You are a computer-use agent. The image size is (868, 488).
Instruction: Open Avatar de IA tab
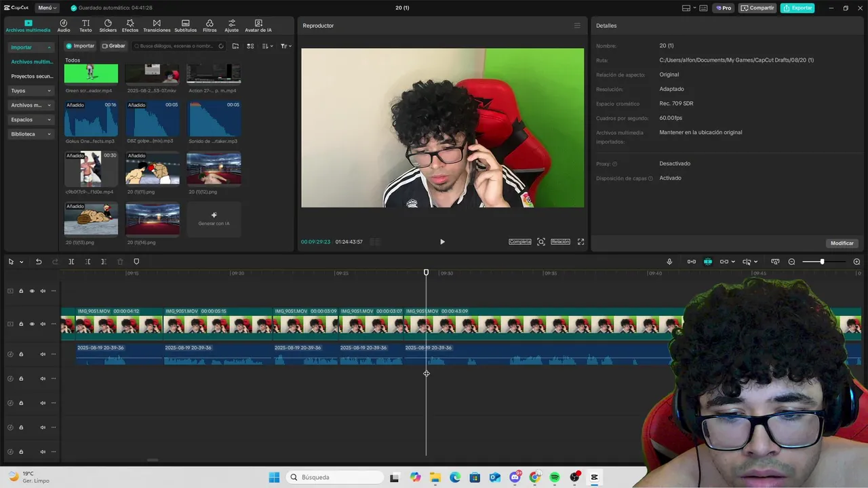click(258, 26)
